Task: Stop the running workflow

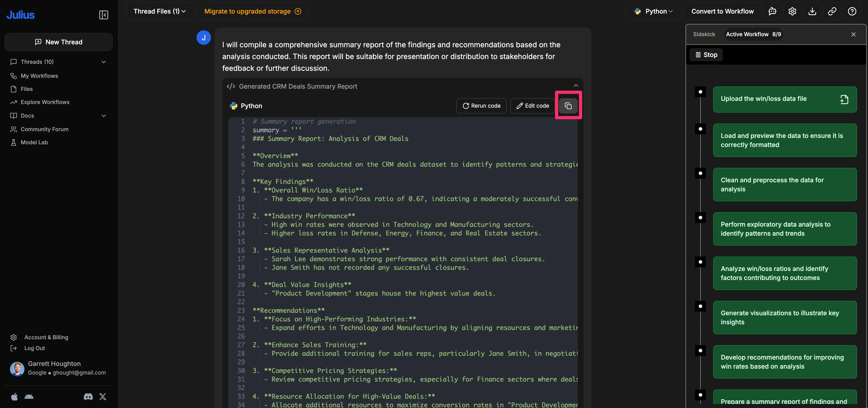Action: click(706, 55)
